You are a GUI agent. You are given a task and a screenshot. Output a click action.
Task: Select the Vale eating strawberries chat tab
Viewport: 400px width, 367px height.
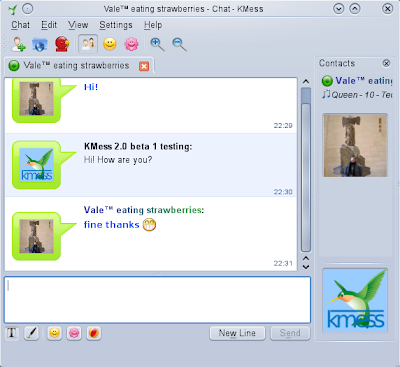click(79, 66)
